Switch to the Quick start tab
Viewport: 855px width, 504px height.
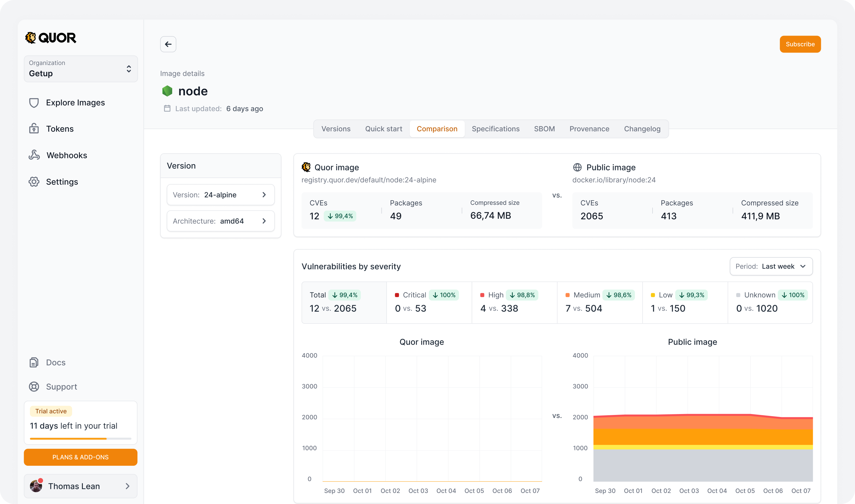[x=384, y=129]
